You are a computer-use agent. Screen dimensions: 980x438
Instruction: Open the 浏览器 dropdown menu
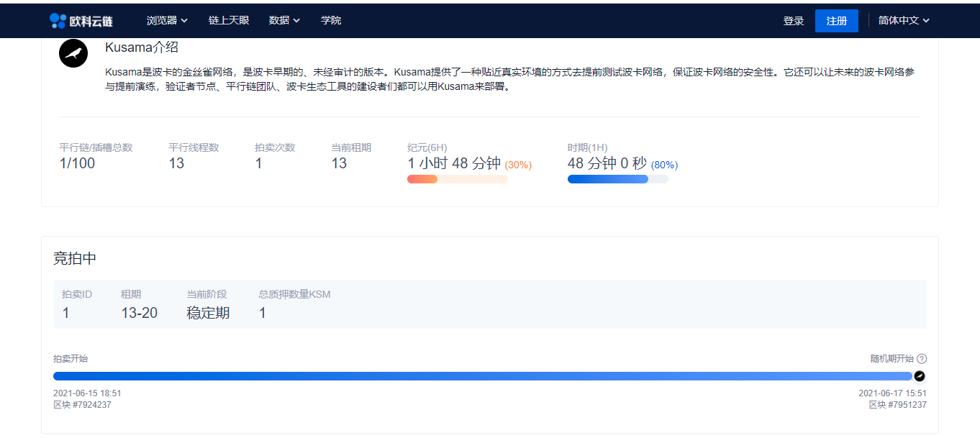[x=167, y=21]
